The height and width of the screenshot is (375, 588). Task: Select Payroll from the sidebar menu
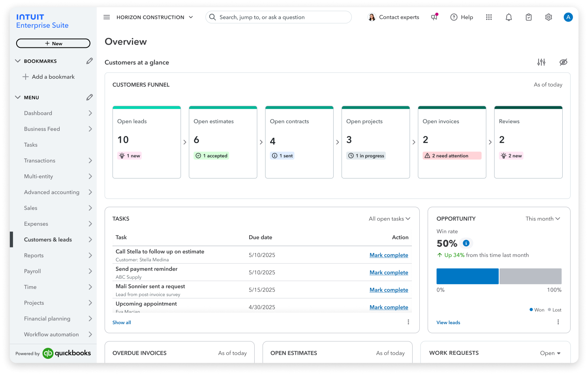[x=32, y=271]
